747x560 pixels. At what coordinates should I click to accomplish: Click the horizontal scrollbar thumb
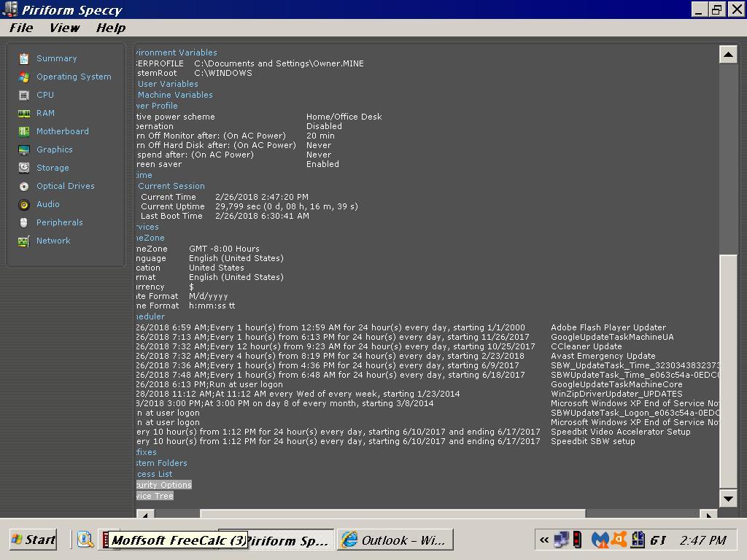(x=392, y=514)
